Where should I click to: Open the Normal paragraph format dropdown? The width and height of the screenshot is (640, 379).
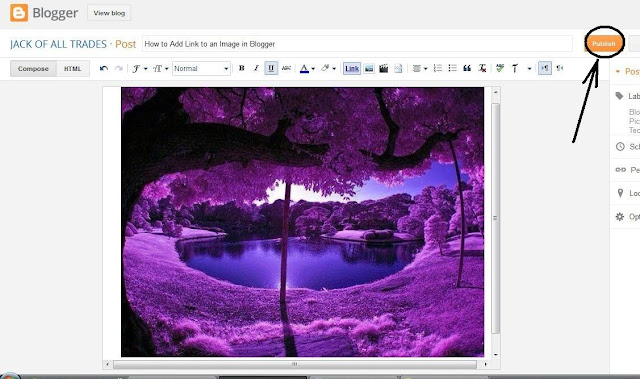201,69
